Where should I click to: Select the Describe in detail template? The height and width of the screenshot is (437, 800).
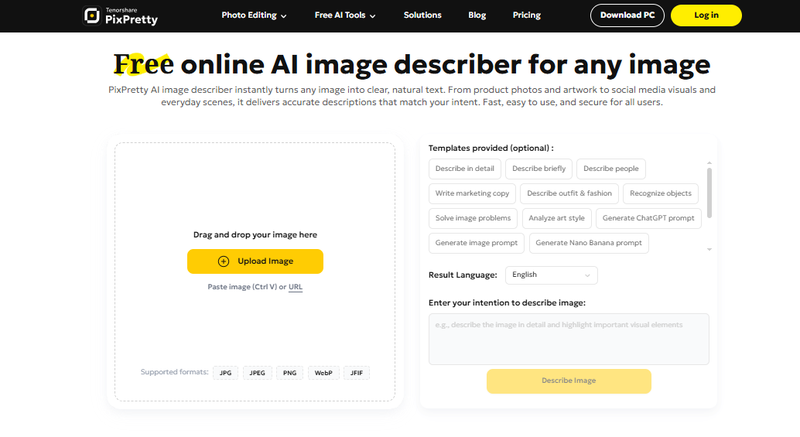464,169
